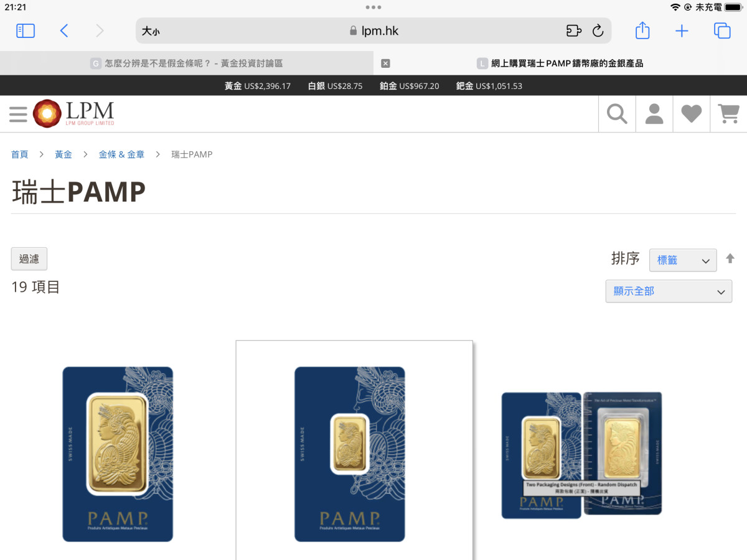Reload the page with the refresh icon

598,30
